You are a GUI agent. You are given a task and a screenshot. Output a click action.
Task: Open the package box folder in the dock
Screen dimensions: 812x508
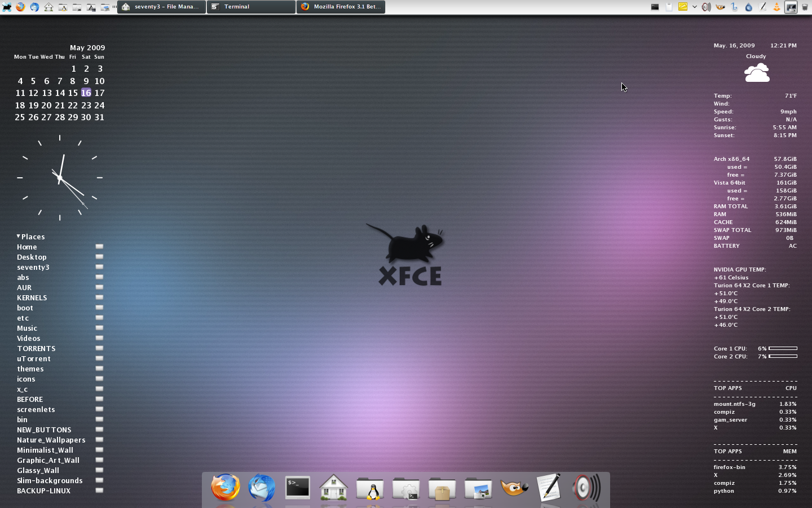click(x=442, y=488)
